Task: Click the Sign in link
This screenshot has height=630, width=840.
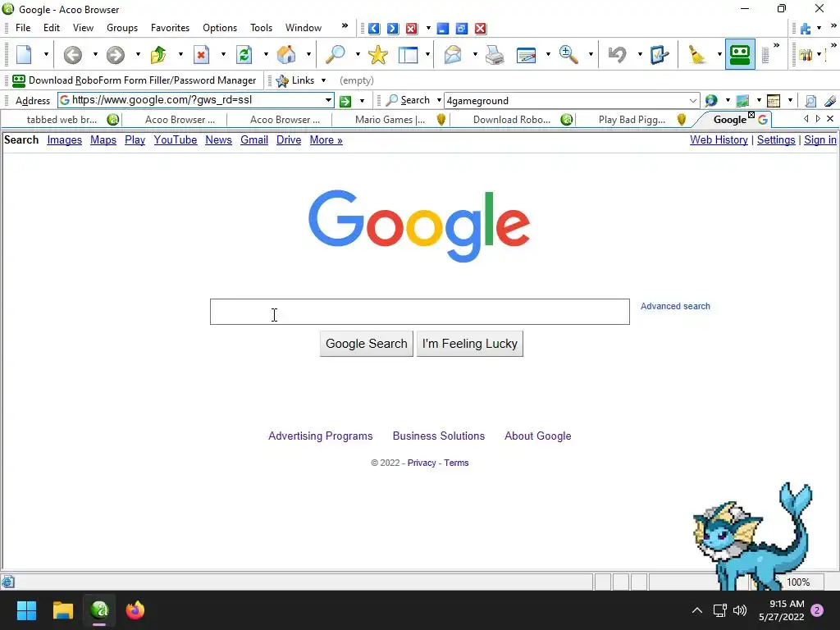Action: pyautogui.click(x=819, y=139)
